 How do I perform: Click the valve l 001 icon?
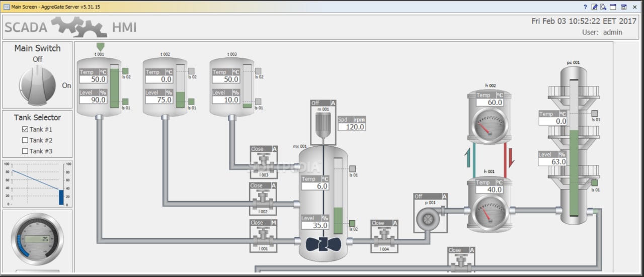[264, 237]
